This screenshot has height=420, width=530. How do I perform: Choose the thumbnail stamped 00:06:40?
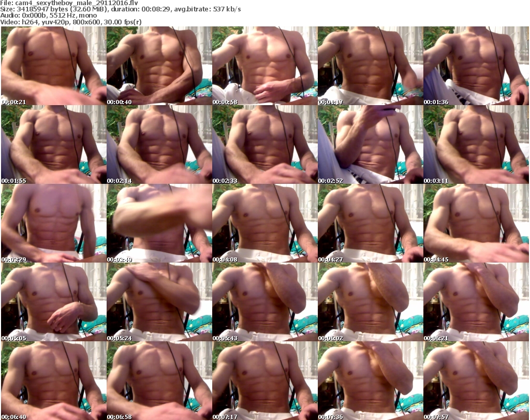click(x=54, y=381)
